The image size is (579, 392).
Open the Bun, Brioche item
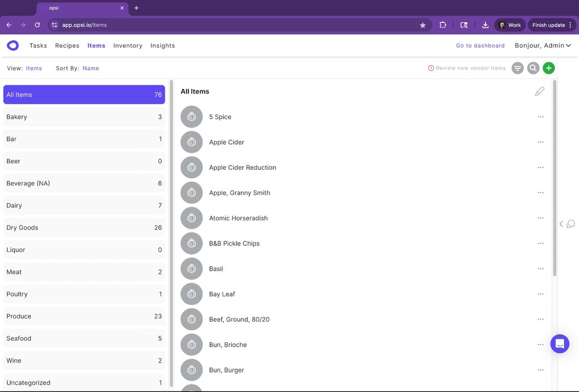click(228, 345)
